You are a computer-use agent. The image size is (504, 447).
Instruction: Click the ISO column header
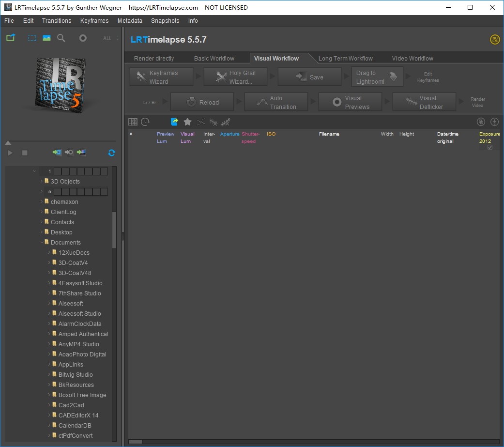click(x=271, y=134)
